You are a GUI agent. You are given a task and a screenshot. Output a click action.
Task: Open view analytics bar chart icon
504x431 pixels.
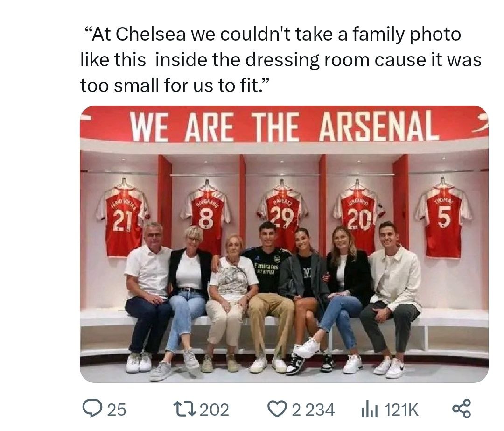pos(368,410)
